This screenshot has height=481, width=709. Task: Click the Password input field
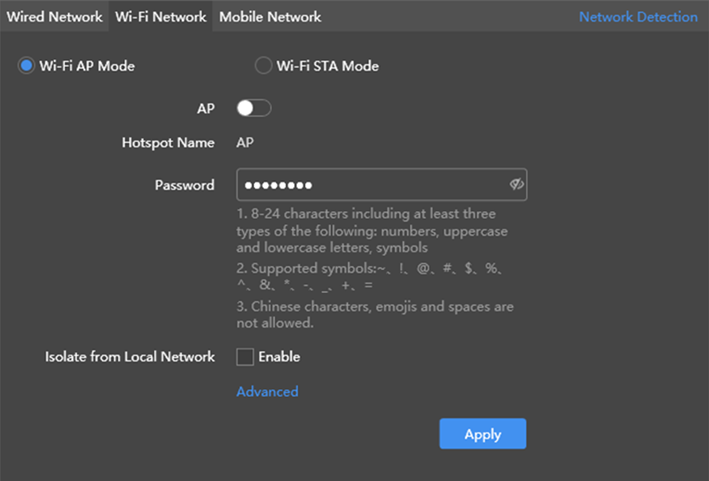pos(381,184)
